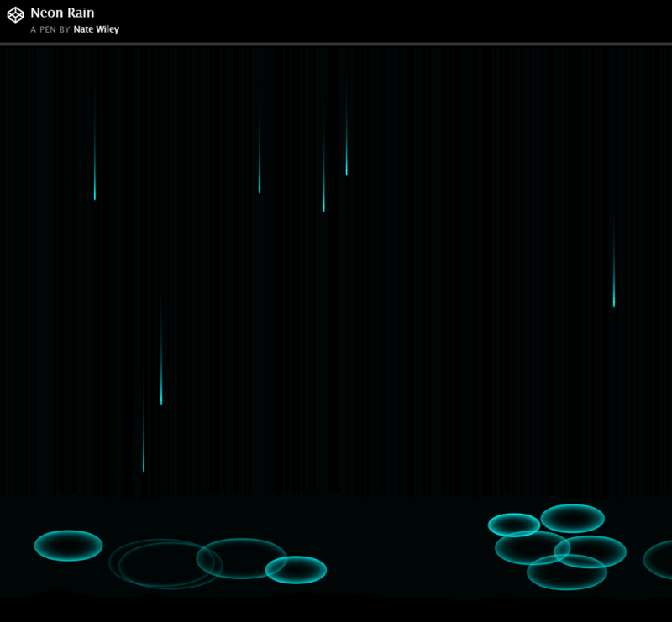The image size is (672, 622).
Task: Click the topmost ripple in the right cluster
Action: pos(572,519)
